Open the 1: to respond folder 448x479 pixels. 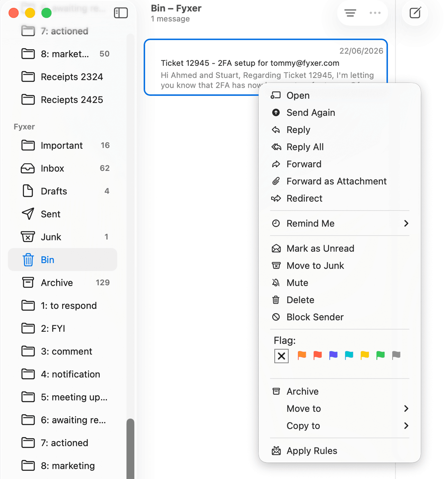coord(63,305)
